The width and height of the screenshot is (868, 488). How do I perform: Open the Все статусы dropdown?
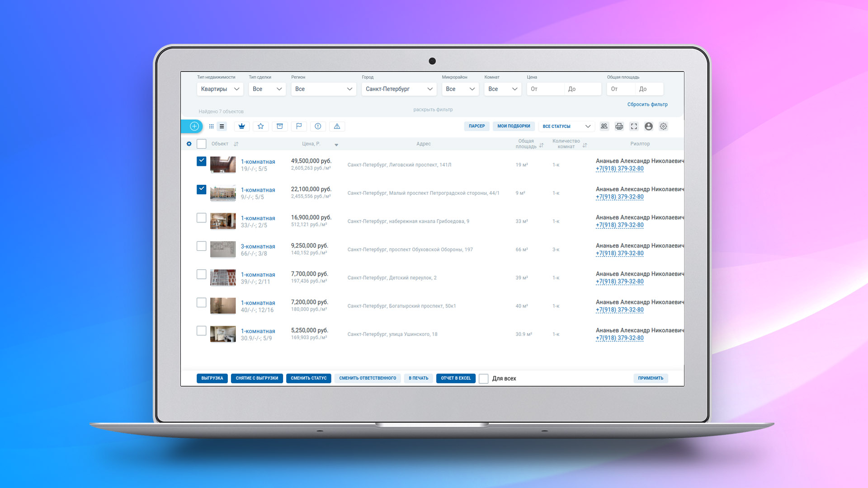(x=566, y=127)
